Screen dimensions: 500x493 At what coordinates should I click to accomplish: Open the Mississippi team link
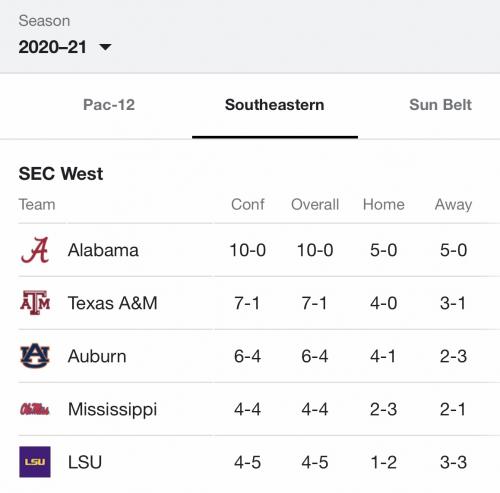point(112,410)
